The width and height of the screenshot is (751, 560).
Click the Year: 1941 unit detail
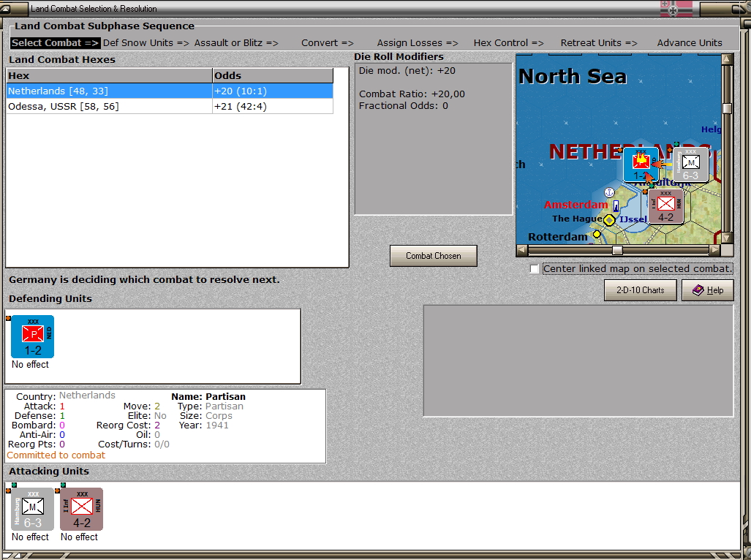coord(203,425)
